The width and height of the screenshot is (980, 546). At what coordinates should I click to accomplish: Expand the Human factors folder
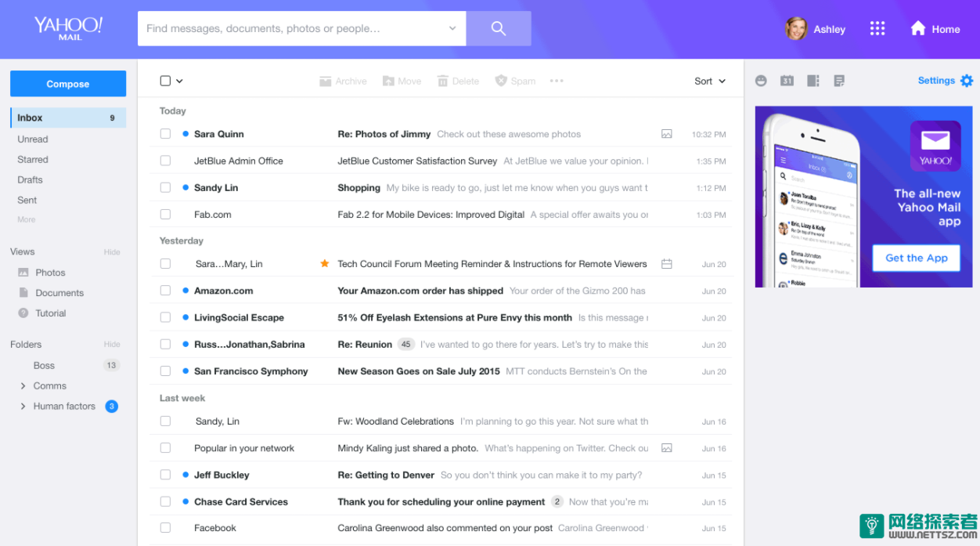pos(23,406)
